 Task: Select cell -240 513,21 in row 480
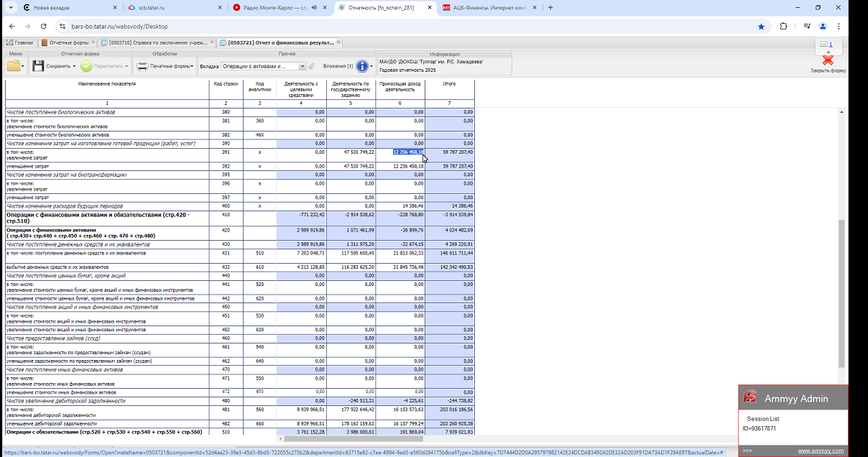pyautogui.click(x=351, y=401)
